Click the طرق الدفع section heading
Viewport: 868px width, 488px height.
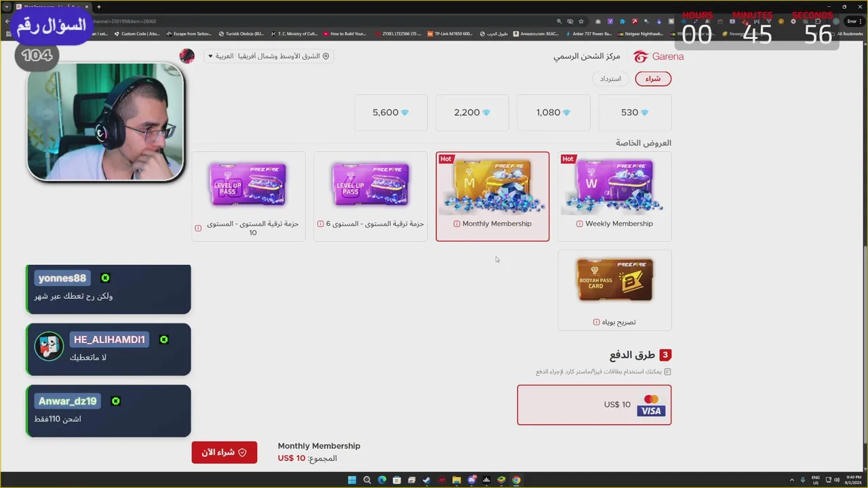(x=633, y=355)
